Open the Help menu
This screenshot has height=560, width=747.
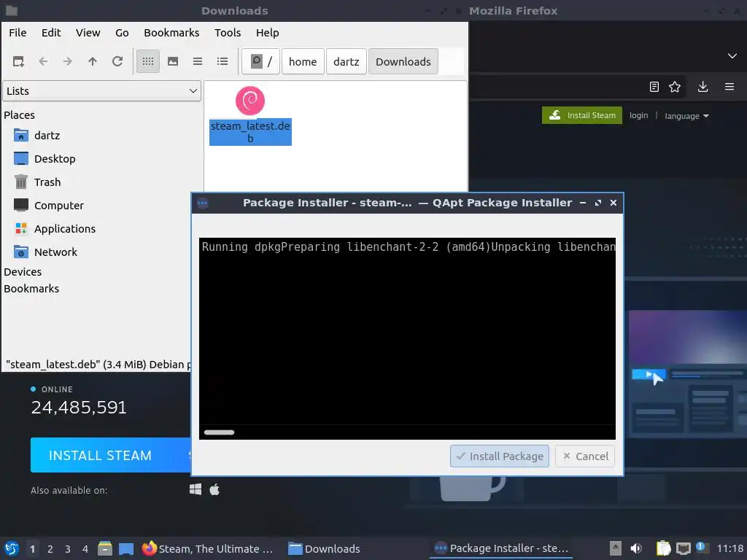pos(267,33)
